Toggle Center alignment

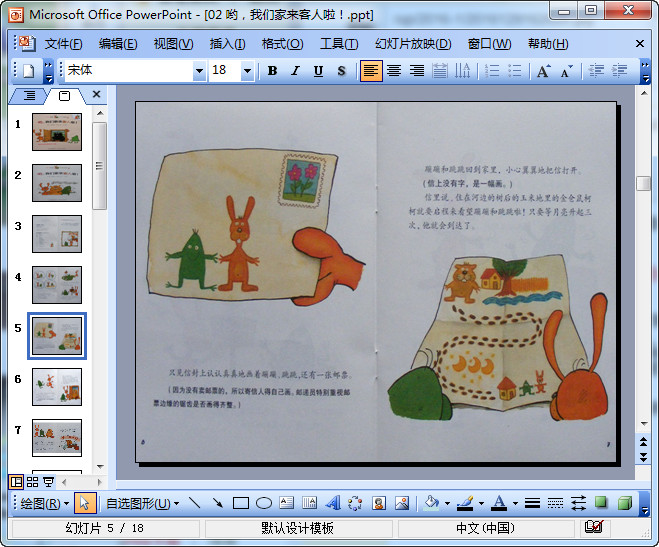tap(394, 71)
